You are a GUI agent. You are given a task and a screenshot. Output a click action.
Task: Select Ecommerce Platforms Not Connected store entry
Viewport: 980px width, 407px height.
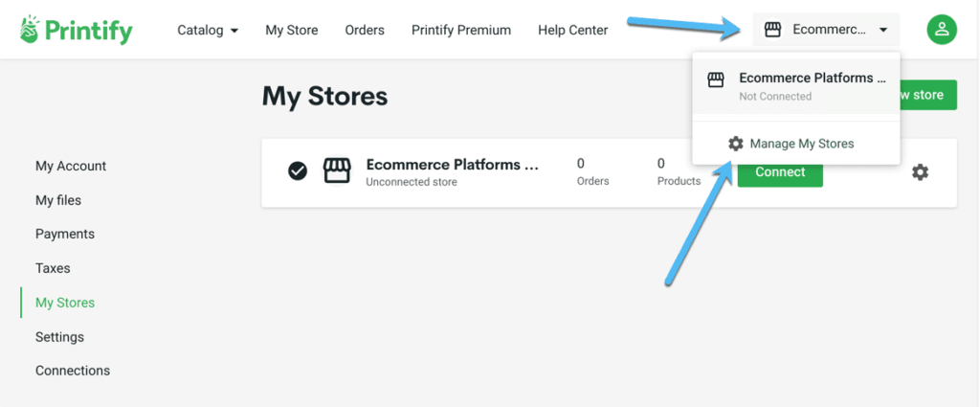tap(796, 86)
